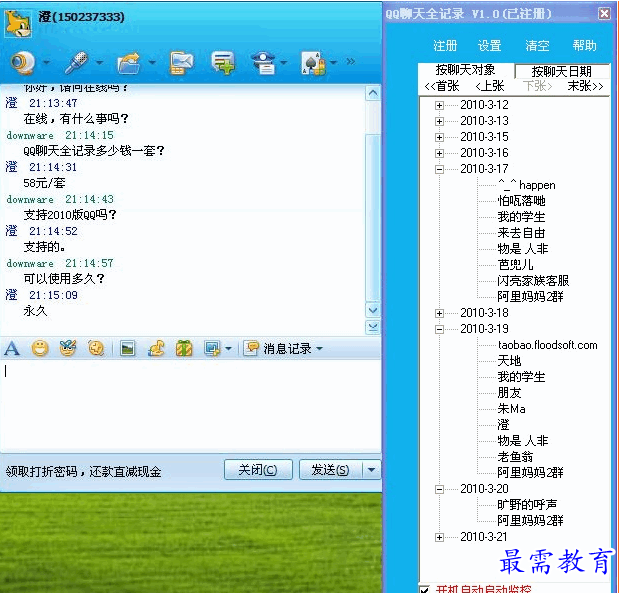Open send options arrow beside 发送
621x593 pixels.
click(x=371, y=470)
